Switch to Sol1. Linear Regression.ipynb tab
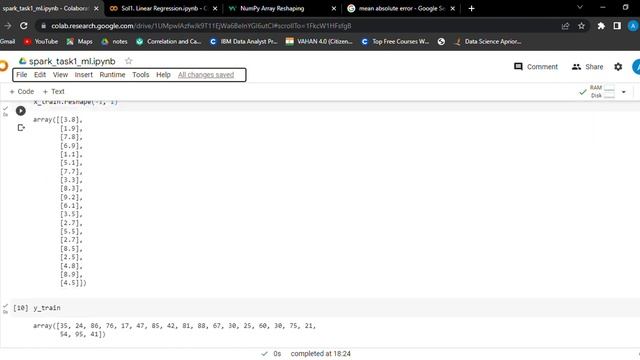640x360 pixels. click(164, 8)
